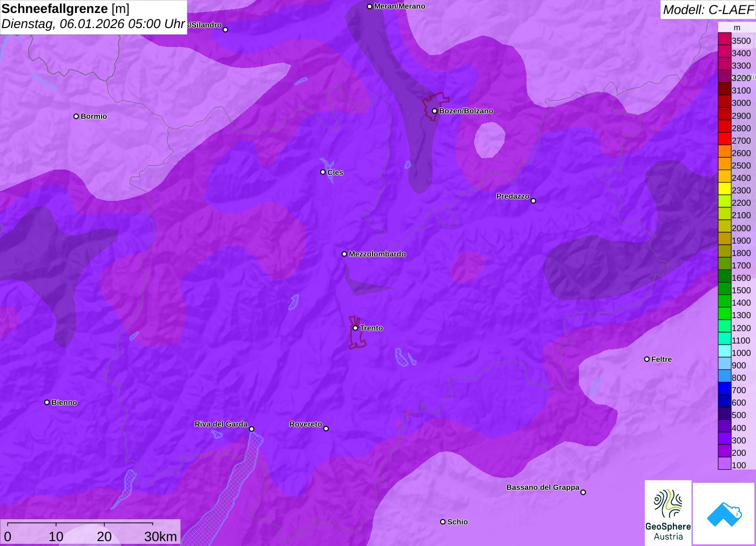Click the Bolzano city boundary outline
756x546 pixels.
coord(435,106)
